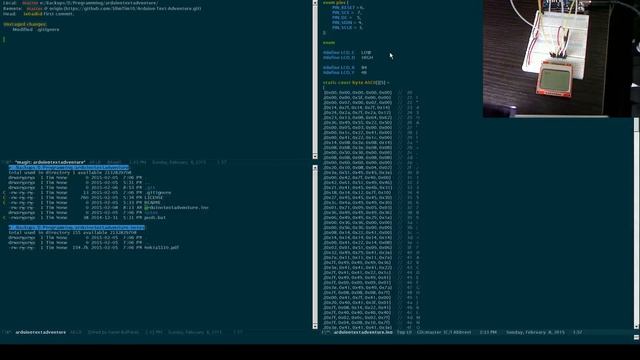The height and width of the screenshot is (360, 640).
Task: Click the first hex row ending with comment 20
Action: click(368, 93)
